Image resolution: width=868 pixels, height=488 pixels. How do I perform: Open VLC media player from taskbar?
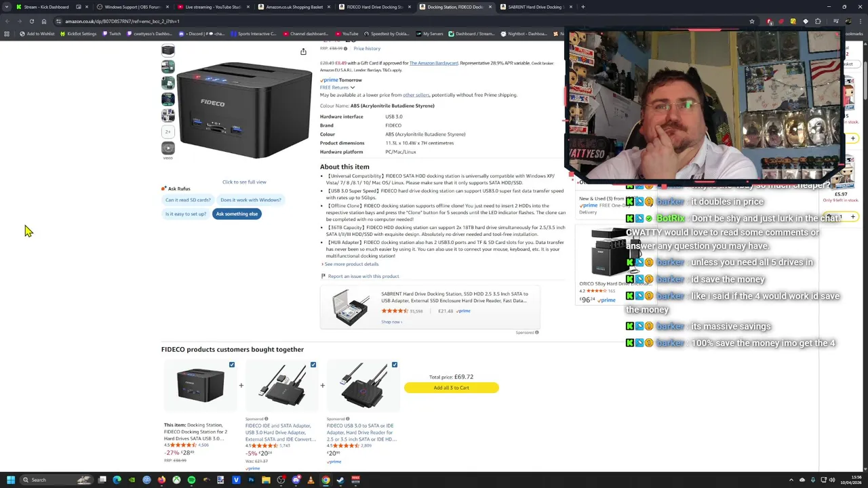pyautogui.click(x=311, y=480)
